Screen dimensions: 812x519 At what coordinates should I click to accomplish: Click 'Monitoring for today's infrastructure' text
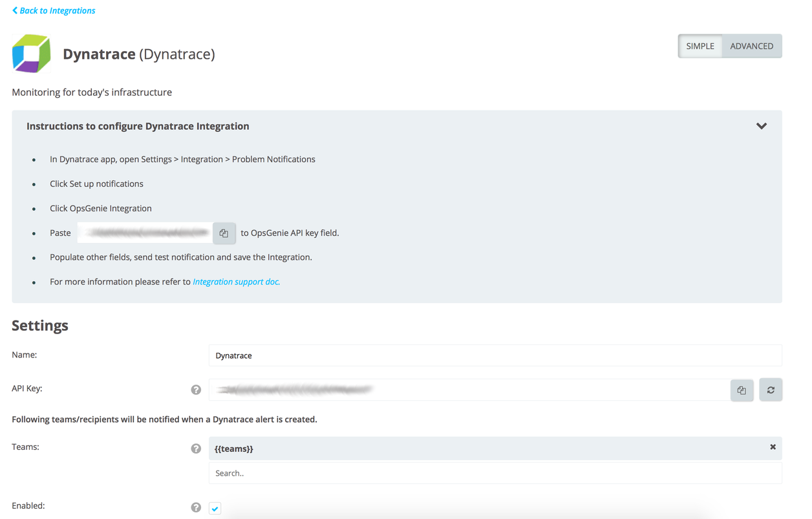point(92,92)
